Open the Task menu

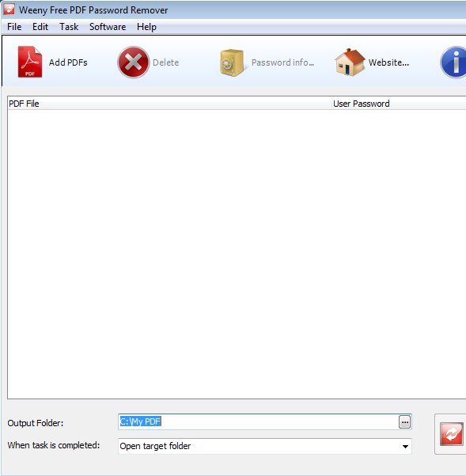click(x=69, y=27)
